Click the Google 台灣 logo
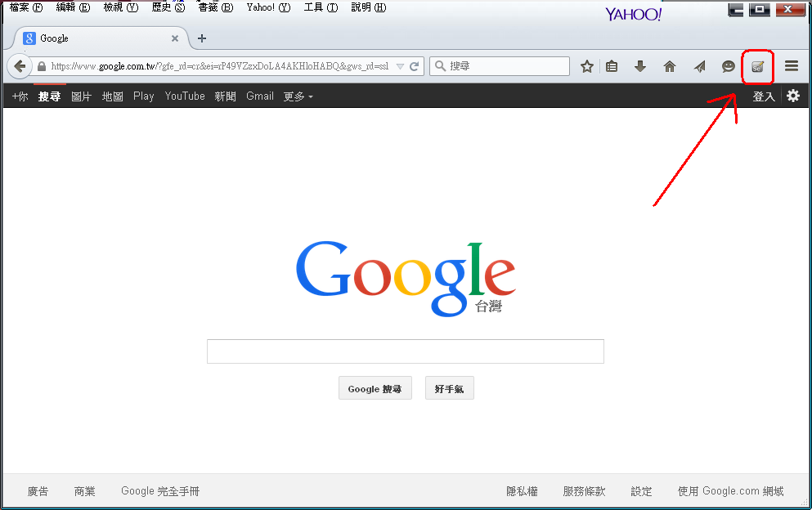This screenshot has width=812, height=510. (406, 278)
